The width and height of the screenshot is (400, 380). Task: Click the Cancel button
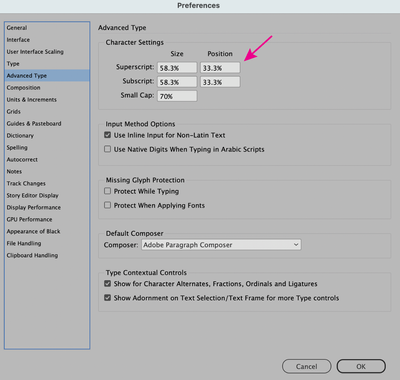tap(307, 366)
